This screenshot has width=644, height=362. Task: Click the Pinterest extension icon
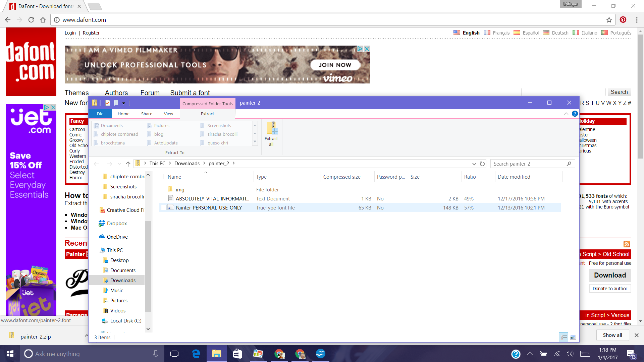pos(623,20)
